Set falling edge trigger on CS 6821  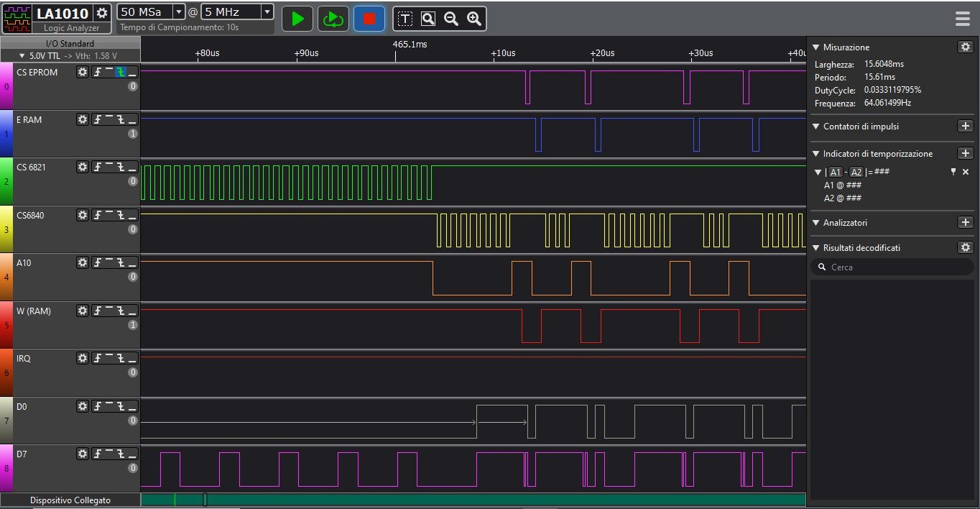coord(121,167)
